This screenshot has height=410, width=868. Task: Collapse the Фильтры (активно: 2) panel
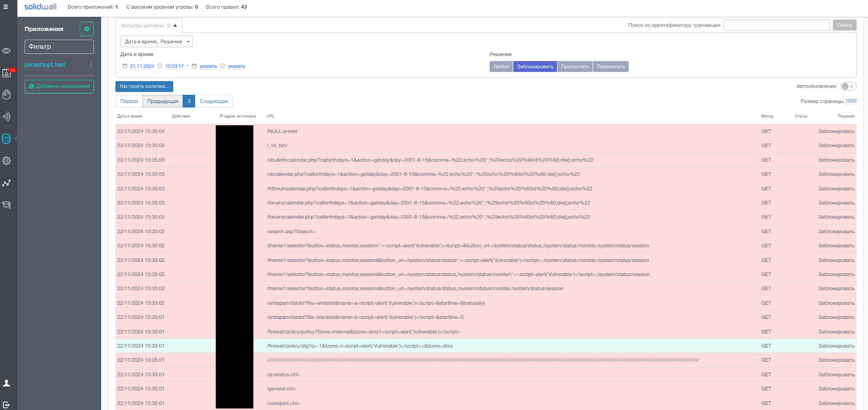coord(149,25)
